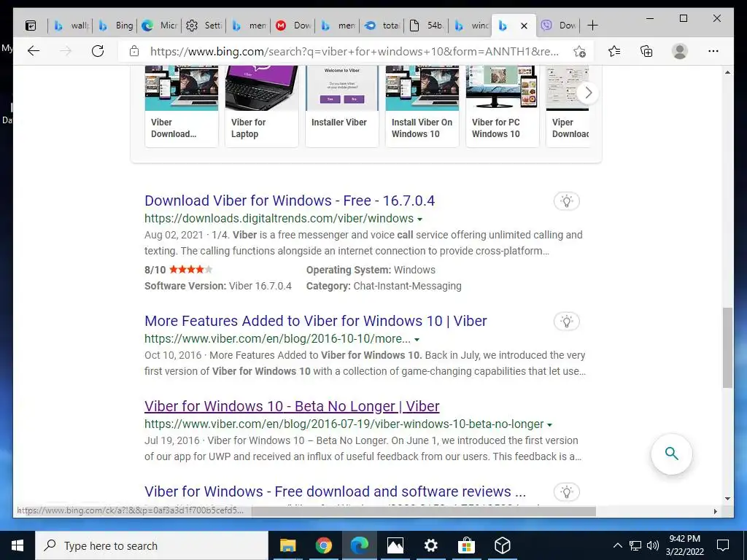Image resolution: width=747 pixels, height=560 pixels.
Task: Click the '8/10' rating text
Action: point(155,270)
